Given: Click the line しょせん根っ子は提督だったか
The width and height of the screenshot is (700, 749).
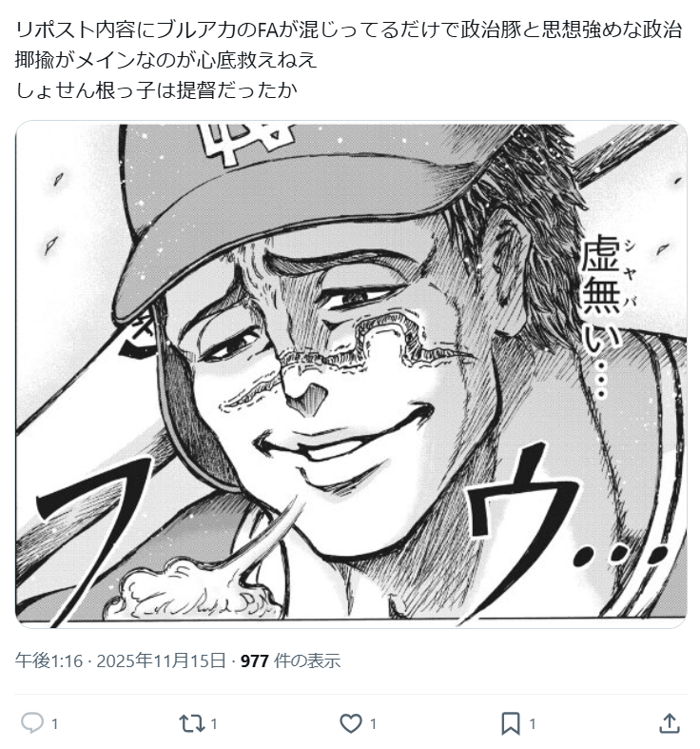Looking at the screenshot, I should click(157, 89).
